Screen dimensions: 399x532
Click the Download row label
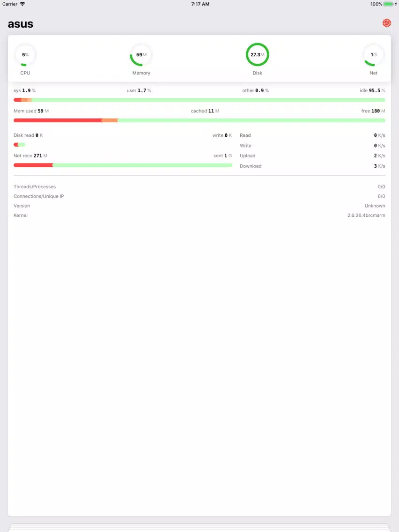(x=251, y=166)
